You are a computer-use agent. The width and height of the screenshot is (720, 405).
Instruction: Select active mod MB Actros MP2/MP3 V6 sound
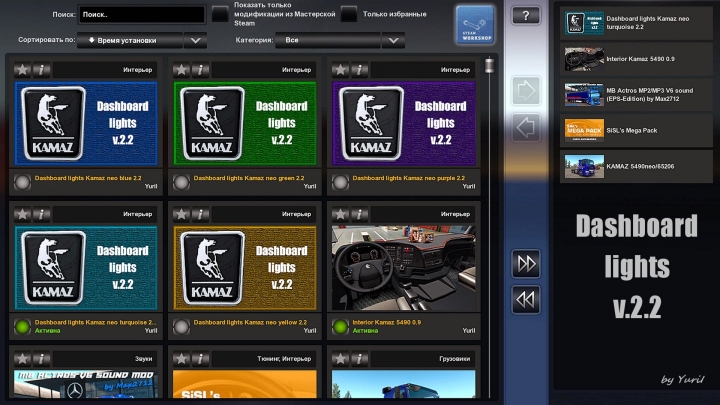click(636, 95)
